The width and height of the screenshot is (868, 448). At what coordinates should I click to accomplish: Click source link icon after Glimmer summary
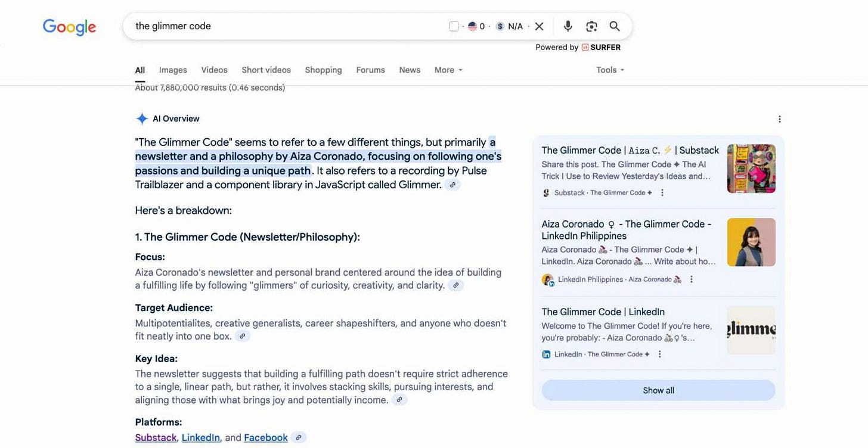click(x=452, y=185)
